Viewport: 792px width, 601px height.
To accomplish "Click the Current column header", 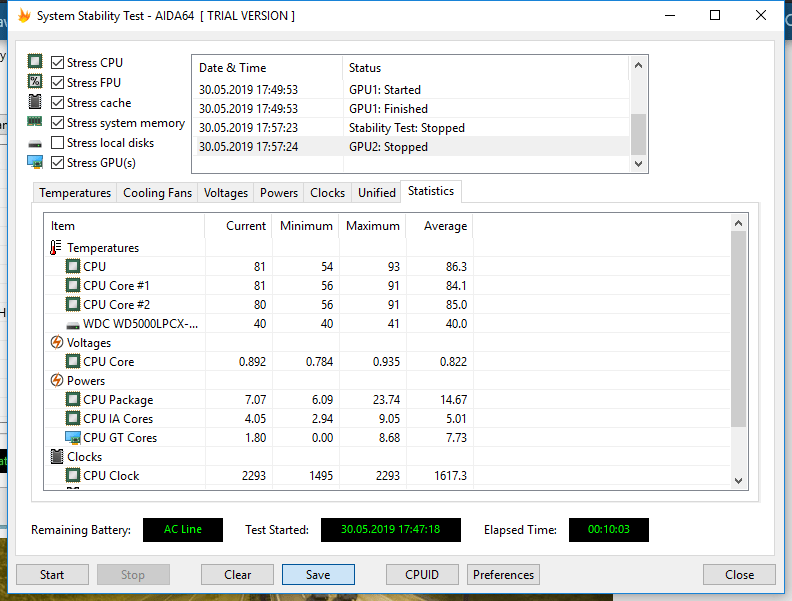I will 238,226.
